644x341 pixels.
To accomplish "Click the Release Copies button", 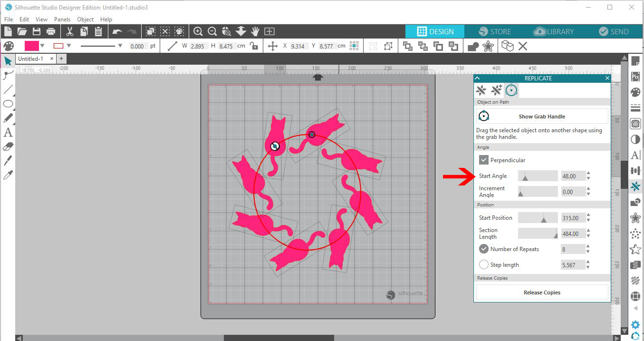I will click(542, 292).
